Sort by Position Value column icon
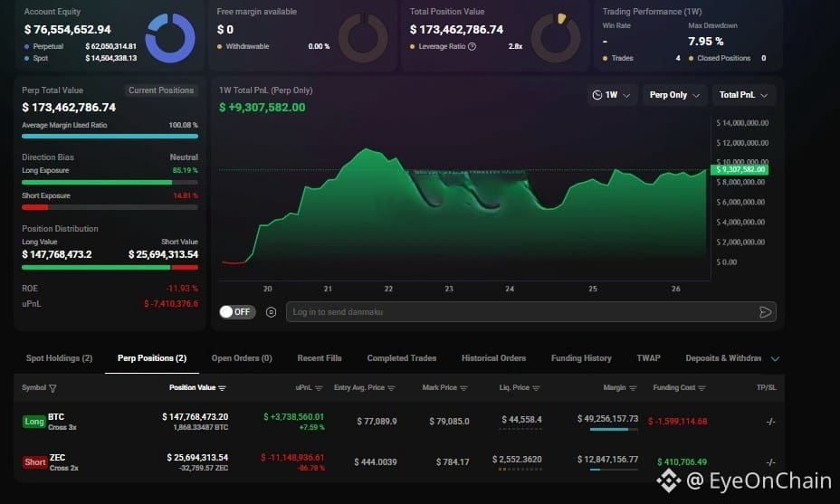840x504 pixels. pos(223,388)
